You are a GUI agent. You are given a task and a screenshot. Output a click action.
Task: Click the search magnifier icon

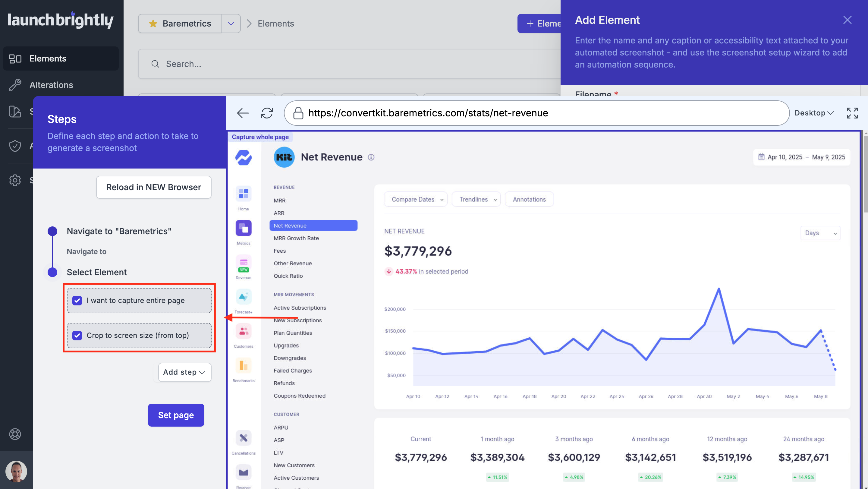[155, 64]
